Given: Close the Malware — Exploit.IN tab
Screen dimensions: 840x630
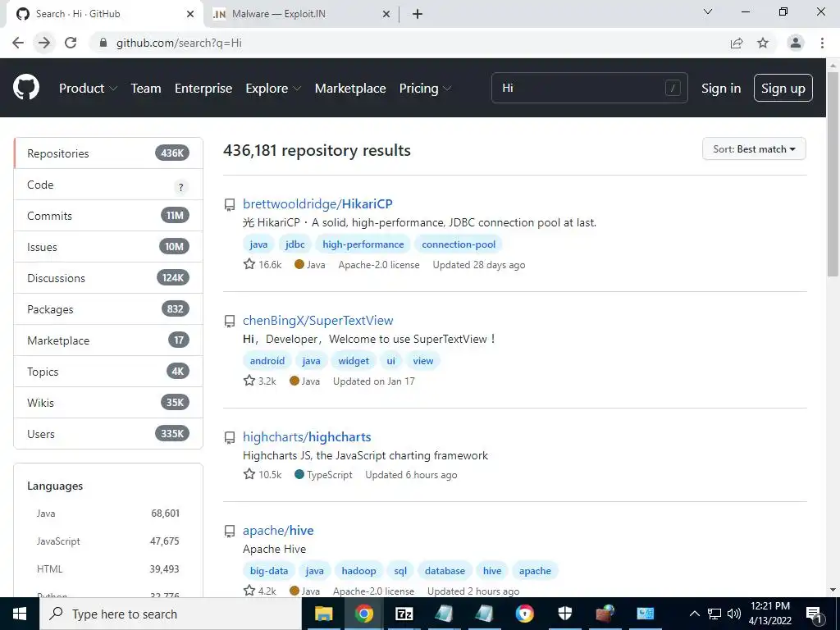Looking at the screenshot, I should (x=386, y=14).
